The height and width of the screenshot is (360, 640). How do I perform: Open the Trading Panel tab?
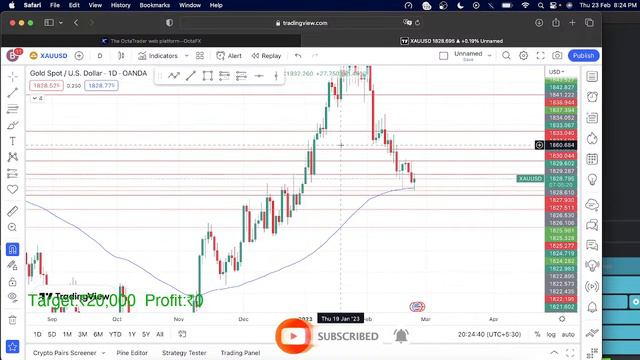coord(240,353)
